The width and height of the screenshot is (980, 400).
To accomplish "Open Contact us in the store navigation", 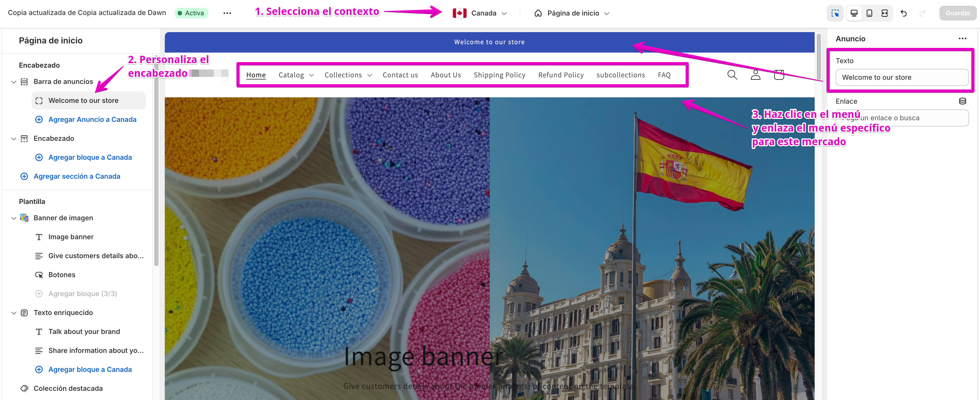I will [x=400, y=75].
